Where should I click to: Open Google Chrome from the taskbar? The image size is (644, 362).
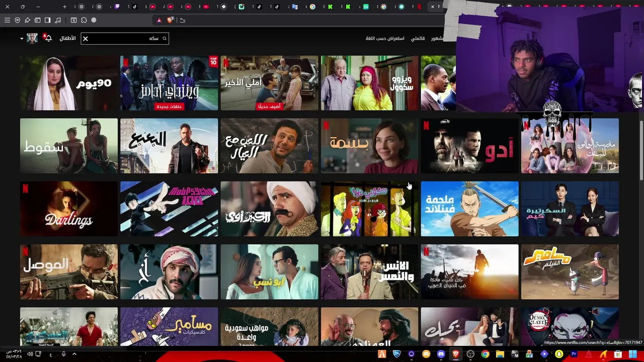[485, 354]
